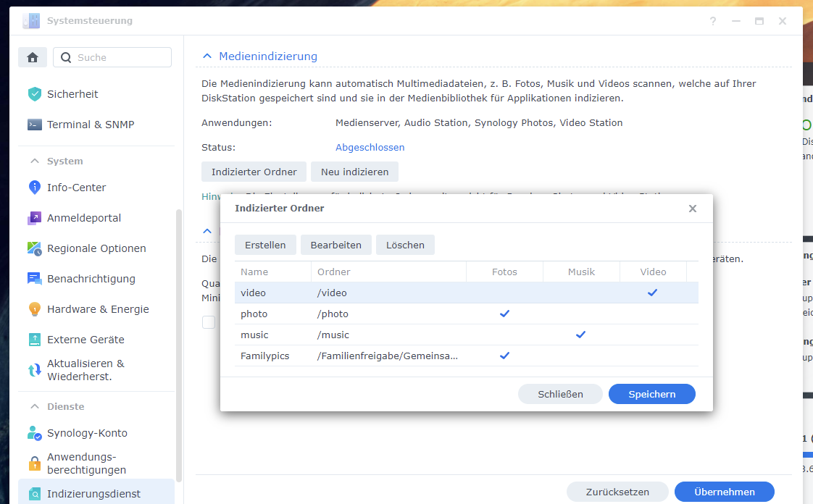Collapse the Medienindizierung section
The width and height of the screenshot is (813, 504).
[207, 56]
